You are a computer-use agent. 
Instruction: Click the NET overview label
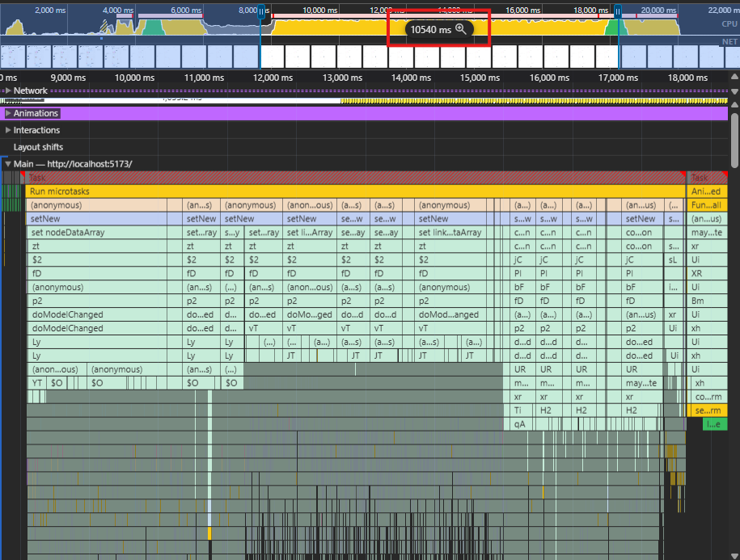tap(729, 41)
